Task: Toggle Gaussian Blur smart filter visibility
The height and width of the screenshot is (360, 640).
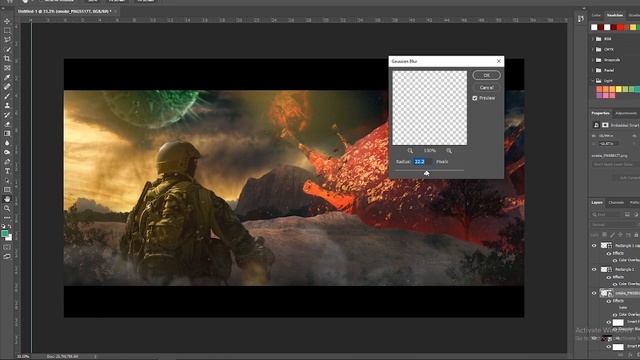Action: (615, 329)
